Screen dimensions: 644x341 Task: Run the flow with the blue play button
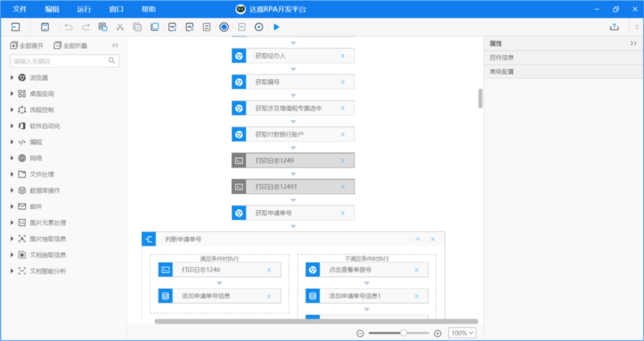tap(276, 27)
